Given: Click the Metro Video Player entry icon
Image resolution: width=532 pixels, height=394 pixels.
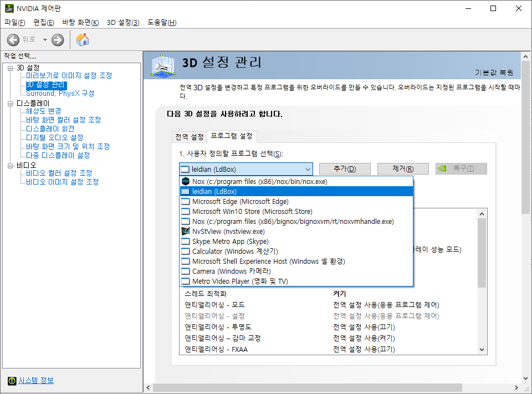Looking at the screenshot, I should pos(186,282).
